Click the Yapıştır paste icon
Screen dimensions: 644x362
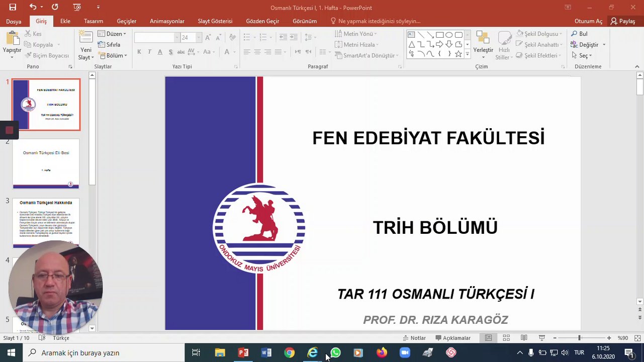[12, 39]
